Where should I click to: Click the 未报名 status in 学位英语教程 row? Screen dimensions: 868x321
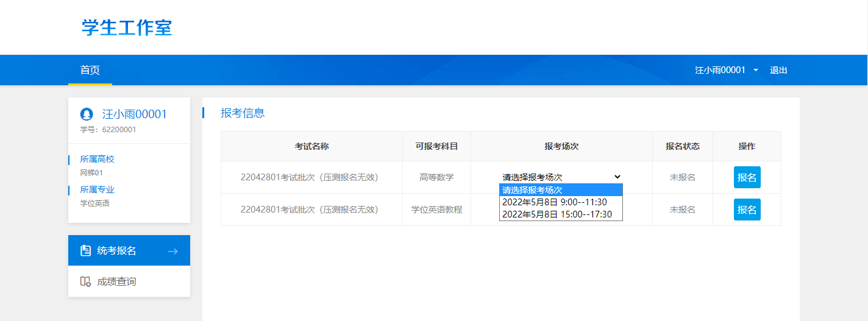coord(682,210)
